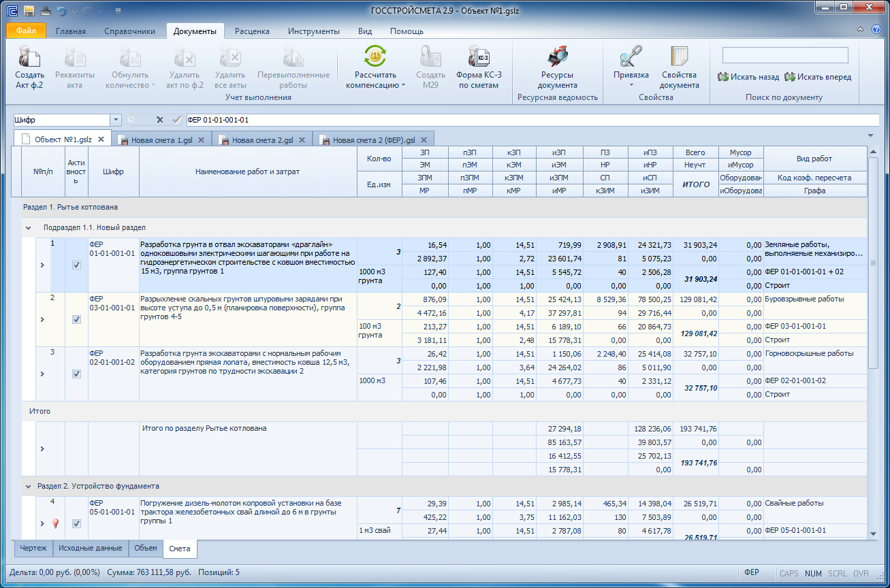This screenshot has width=890, height=588.
Task: Toggle activity checkbox for ФЕР 01-01-001-01
Action: pos(76,265)
